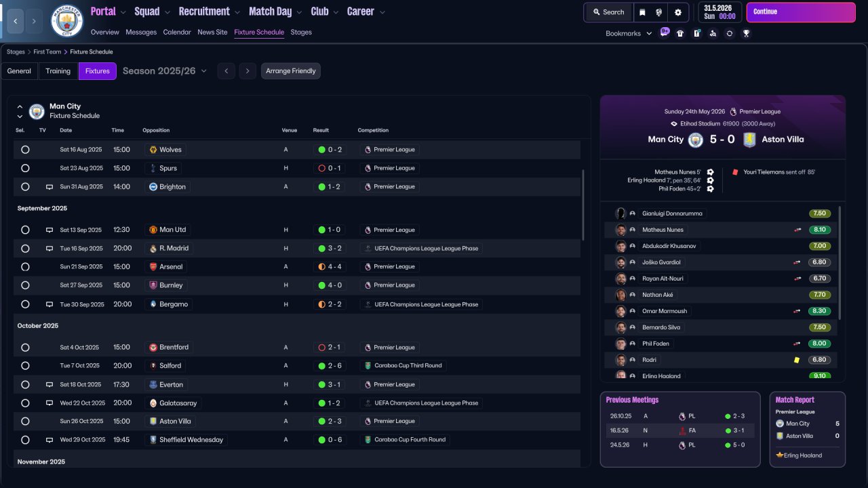Open the Calendar sub-menu item
This screenshot has height=488, width=868.
(177, 32)
